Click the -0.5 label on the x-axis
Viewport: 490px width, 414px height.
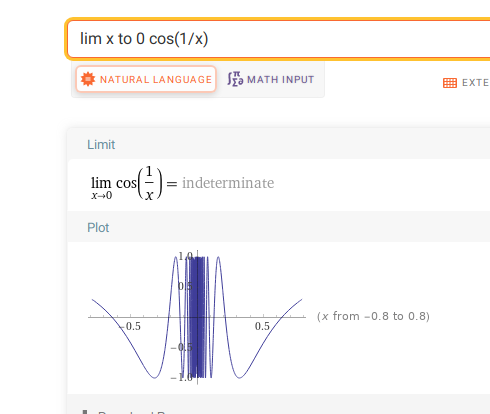point(131,326)
